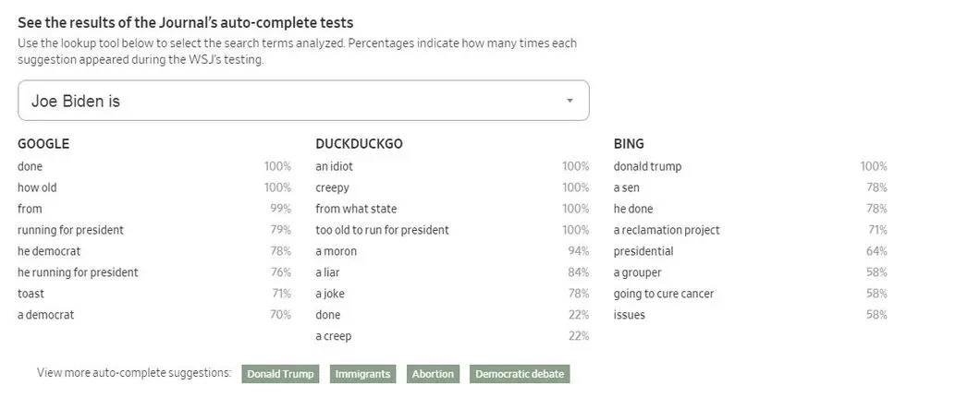Click the dropdown arrow in the search term selector
Viewport: 980px width, 398px height.
click(570, 101)
